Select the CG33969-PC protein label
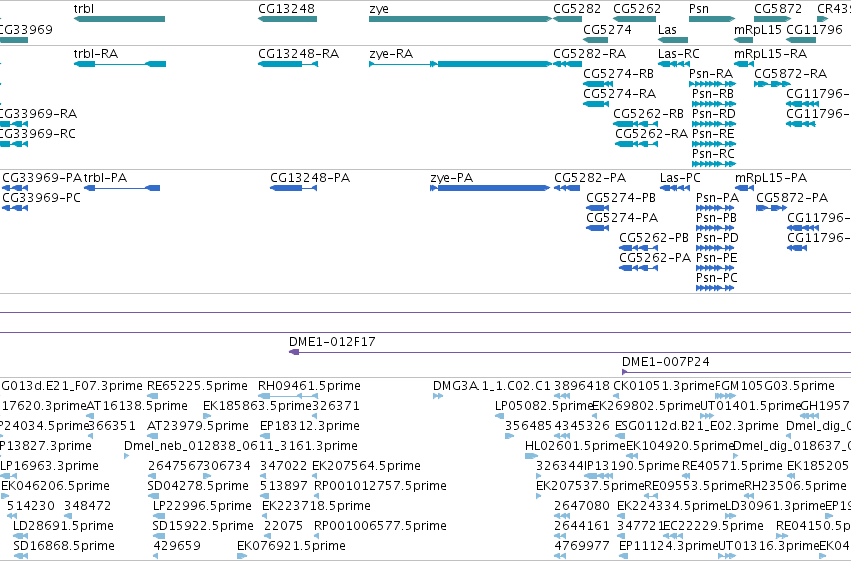This screenshot has height=561, width=851. [x=41, y=198]
